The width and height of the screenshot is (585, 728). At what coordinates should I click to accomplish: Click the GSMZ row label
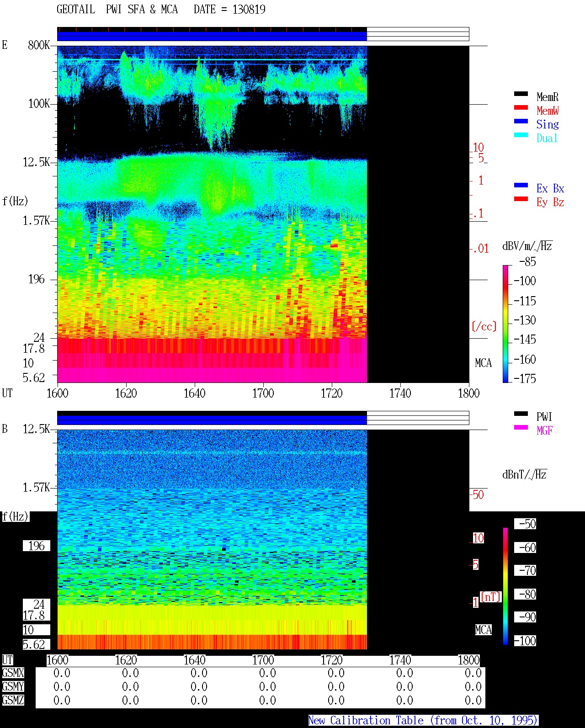click(x=13, y=701)
